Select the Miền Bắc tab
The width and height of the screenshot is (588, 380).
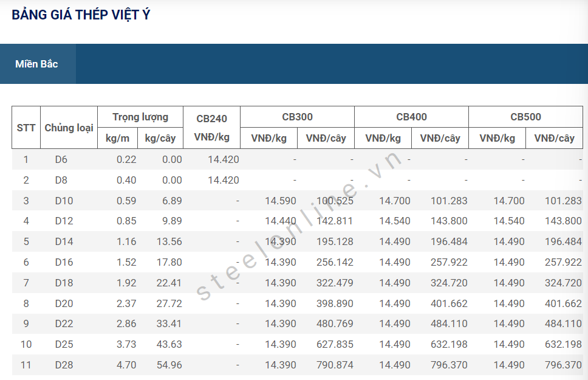[x=38, y=64]
